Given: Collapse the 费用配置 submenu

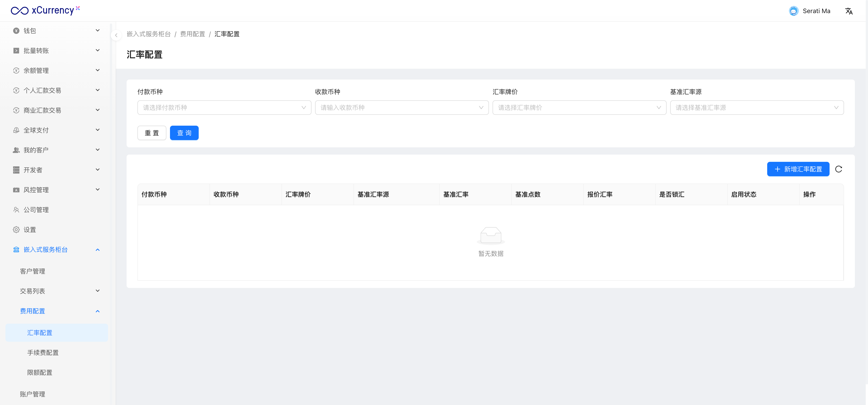Looking at the screenshot, I should coord(98,311).
